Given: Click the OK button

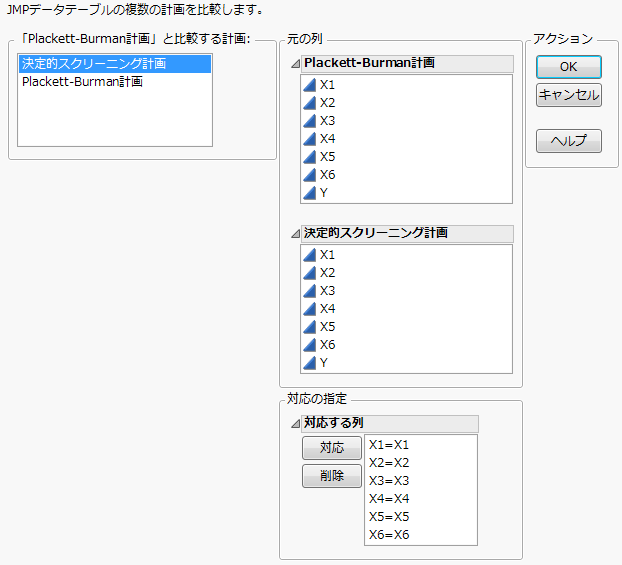Looking at the screenshot, I should [568, 67].
